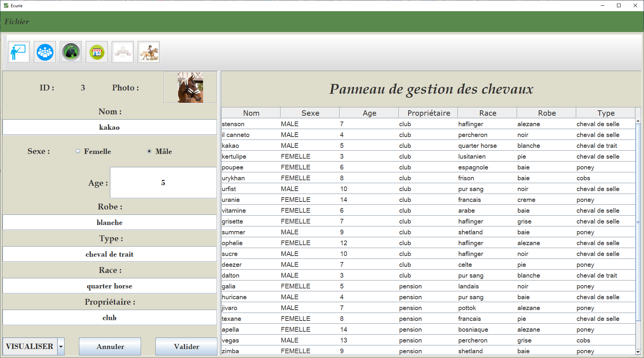The width and height of the screenshot is (644, 358).
Task: Open the pony rider toolbar icon
Action: (x=149, y=52)
